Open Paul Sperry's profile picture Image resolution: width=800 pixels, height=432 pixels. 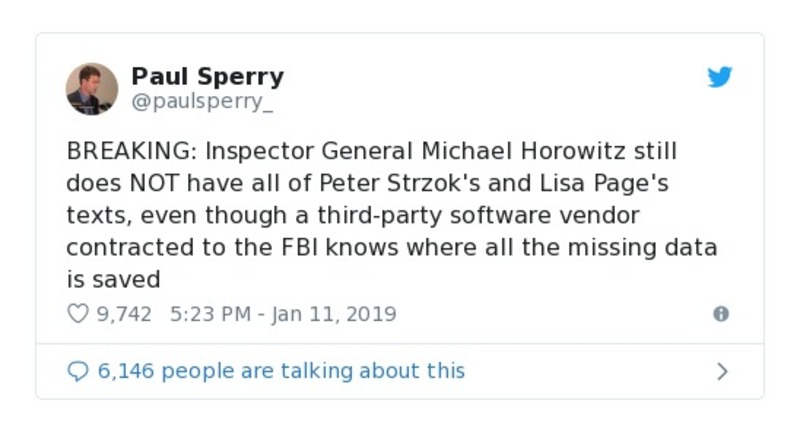pos(92,88)
